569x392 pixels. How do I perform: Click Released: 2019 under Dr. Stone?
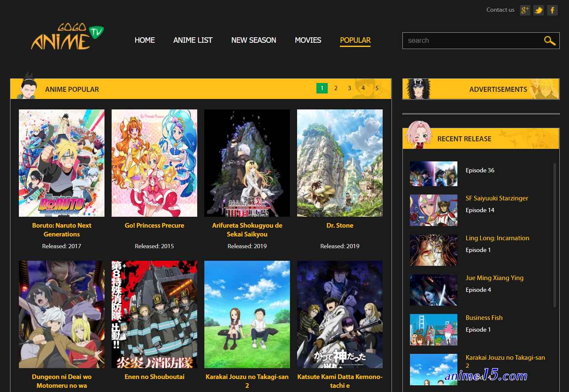click(340, 246)
